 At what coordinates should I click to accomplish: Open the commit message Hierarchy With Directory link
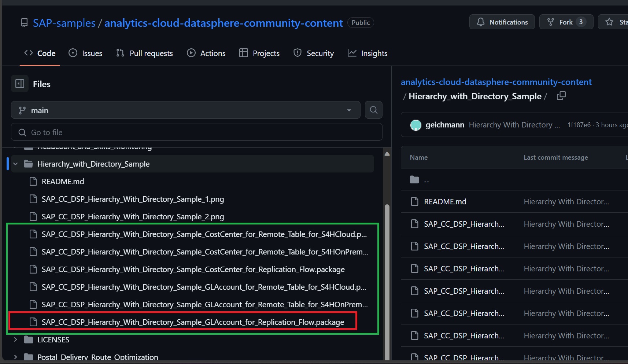pyautogui.click(x=514, y=125)
